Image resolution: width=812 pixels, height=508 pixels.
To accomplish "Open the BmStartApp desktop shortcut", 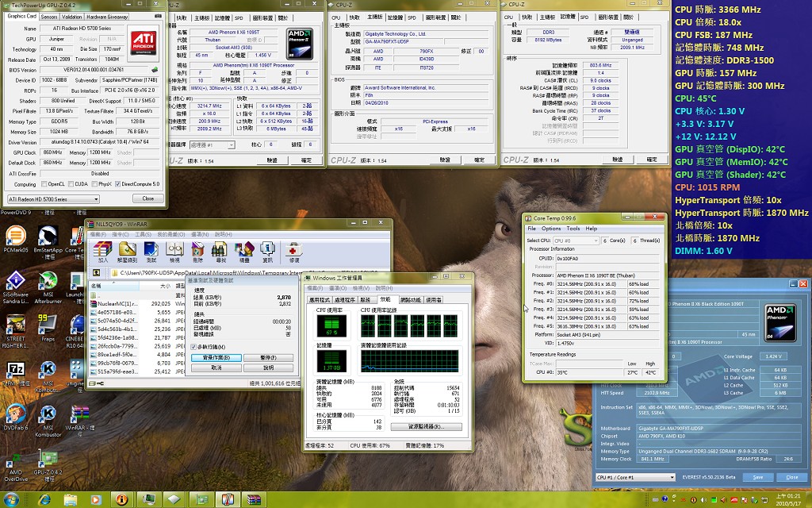I will pos(48,242).
